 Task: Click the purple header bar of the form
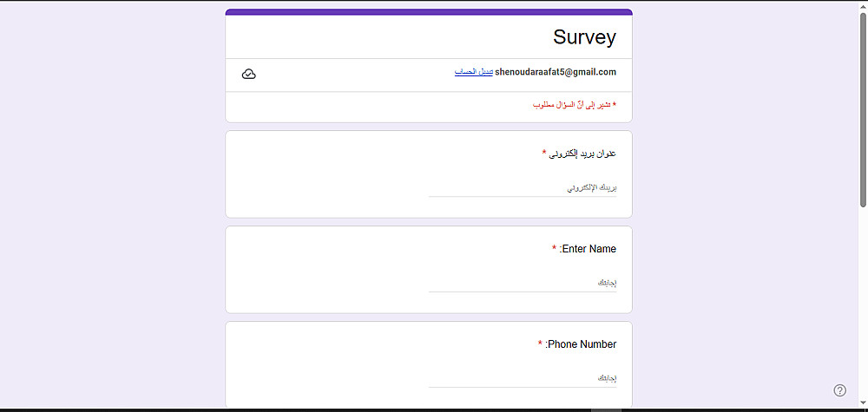(x=429, y=12)
